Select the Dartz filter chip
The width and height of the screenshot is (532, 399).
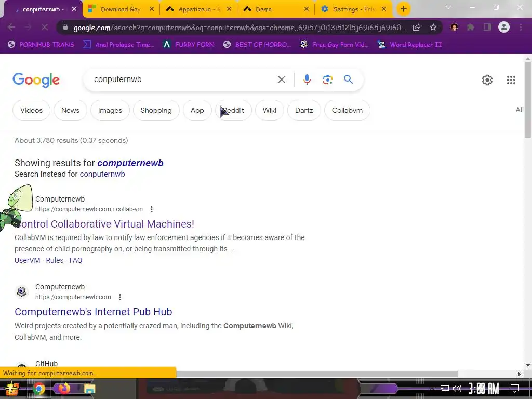(304, 110)
